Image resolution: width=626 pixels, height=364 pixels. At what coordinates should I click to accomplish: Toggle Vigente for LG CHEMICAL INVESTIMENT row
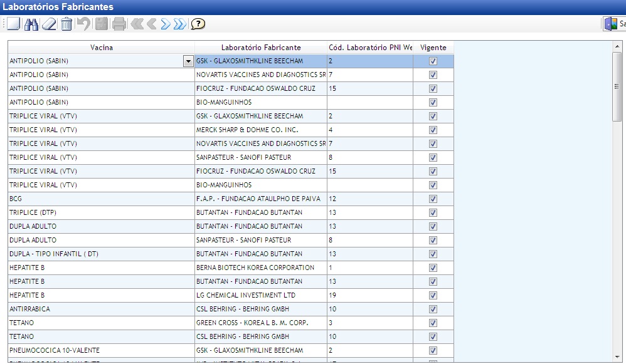pyautogui.click(x=433, y=296)
